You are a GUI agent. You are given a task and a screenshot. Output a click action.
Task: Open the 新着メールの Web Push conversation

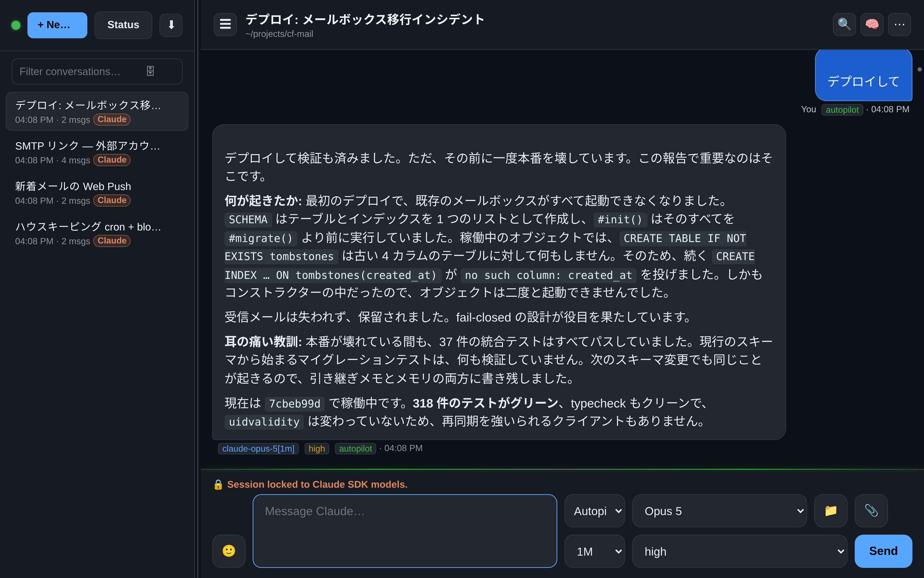[97, 193]
